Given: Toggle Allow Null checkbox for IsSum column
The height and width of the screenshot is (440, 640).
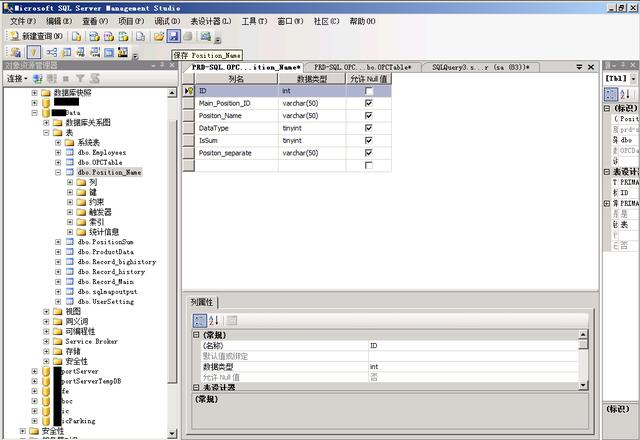Looking at the screenshot, I should [x=368, y=141].
